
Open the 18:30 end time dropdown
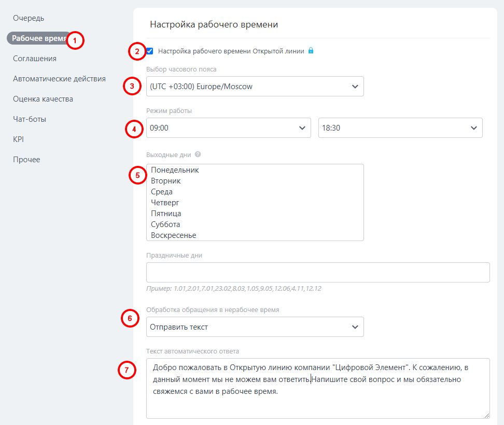tap(400, 128)
